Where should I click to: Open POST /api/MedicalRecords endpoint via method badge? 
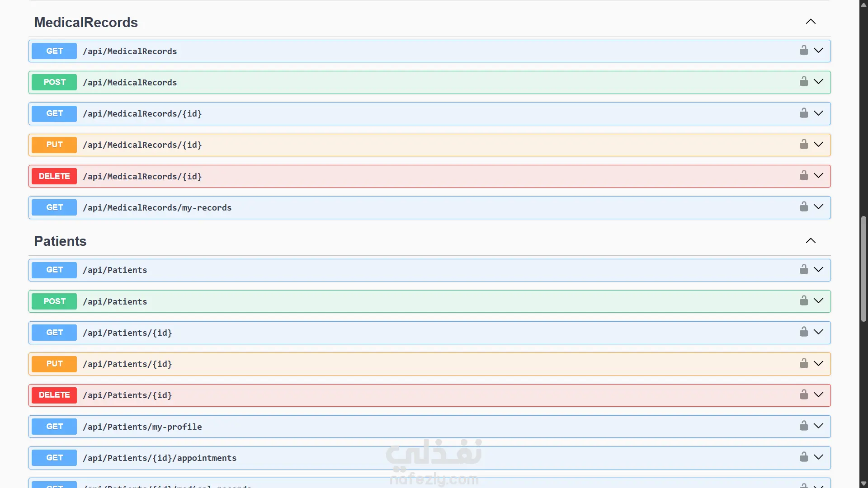(x=54, y=82)
